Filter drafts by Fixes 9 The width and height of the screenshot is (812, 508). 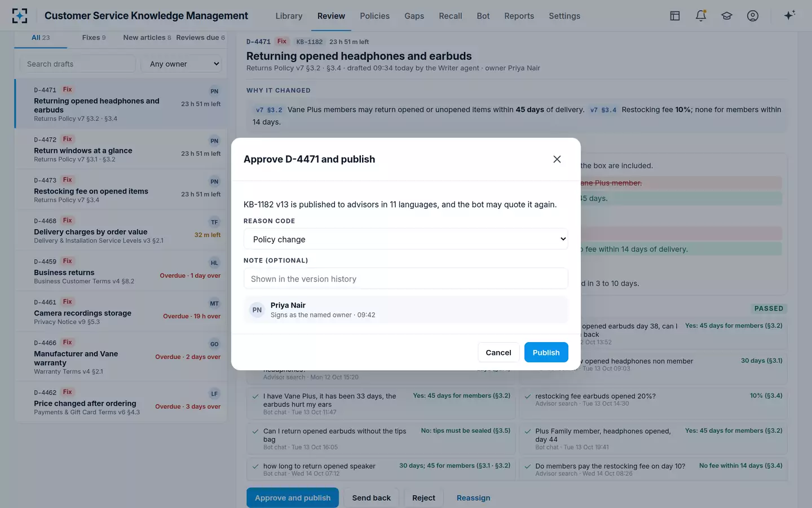click(94, 37)
